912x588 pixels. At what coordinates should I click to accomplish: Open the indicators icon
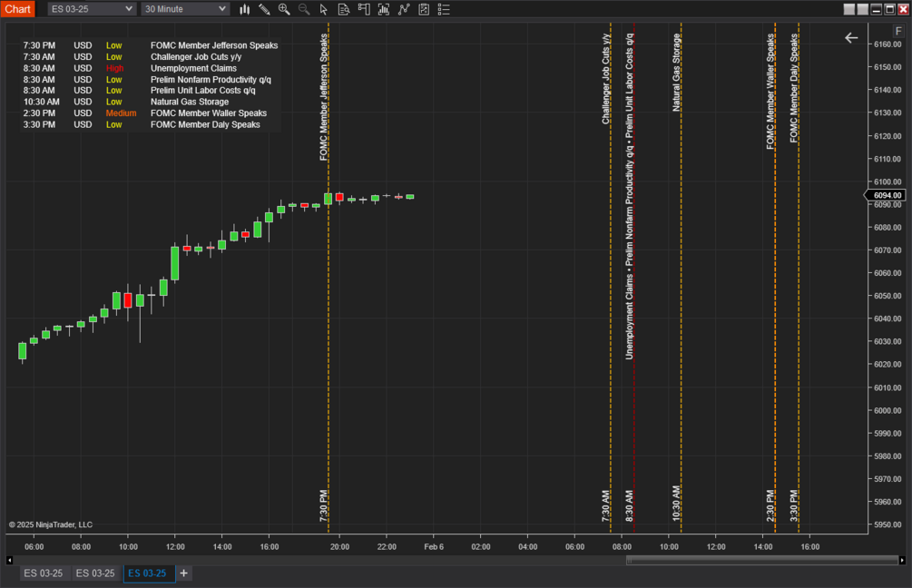tap(384, 9)
